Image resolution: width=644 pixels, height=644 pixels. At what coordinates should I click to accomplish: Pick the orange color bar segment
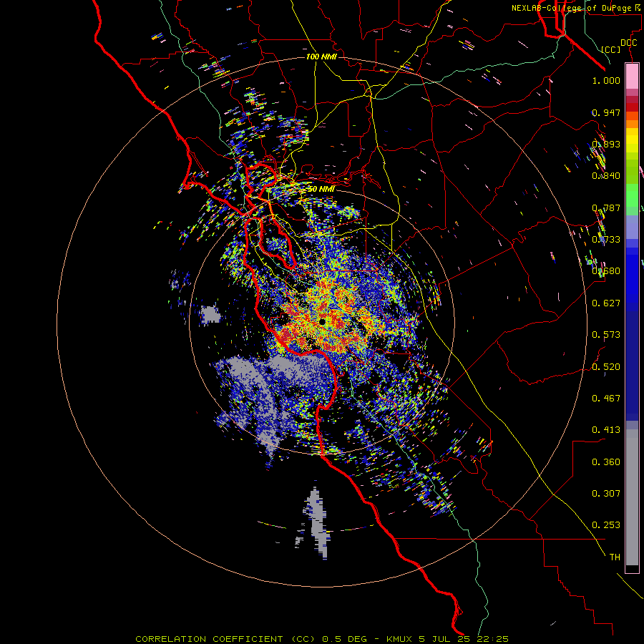[632, 124]
